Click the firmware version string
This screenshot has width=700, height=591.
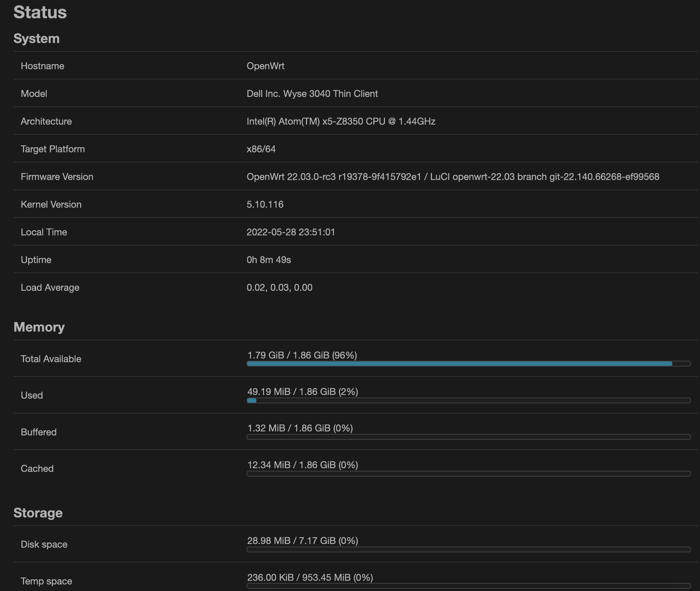pyautogui.click(x=453, y=177)
